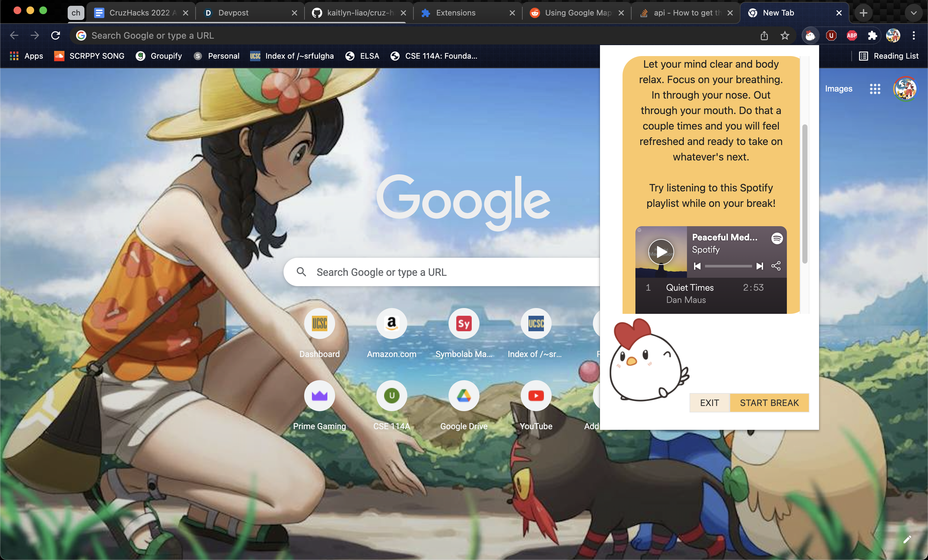Go to previous track in Spotify player

[697, 266]
